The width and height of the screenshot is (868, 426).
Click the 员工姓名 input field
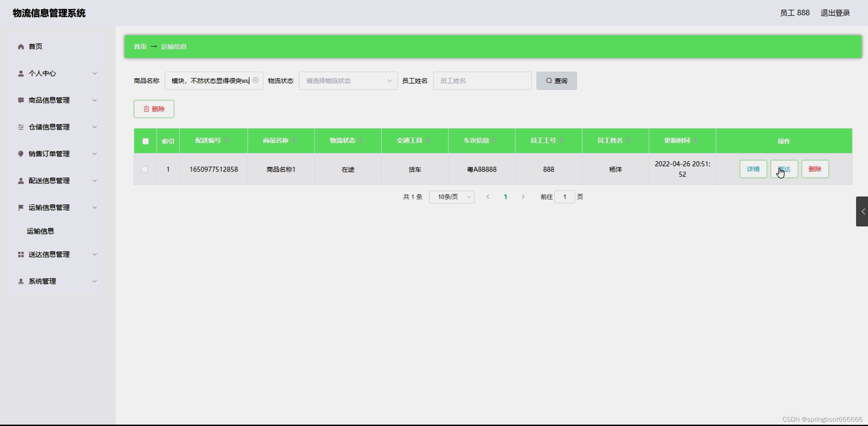click(x=482, y=81)
